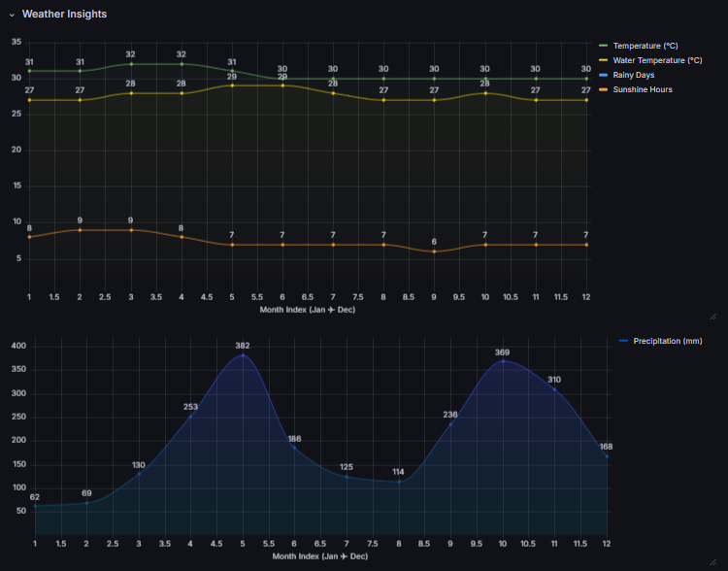Select the 369 precipitation point at month 10

coord(503,361)
